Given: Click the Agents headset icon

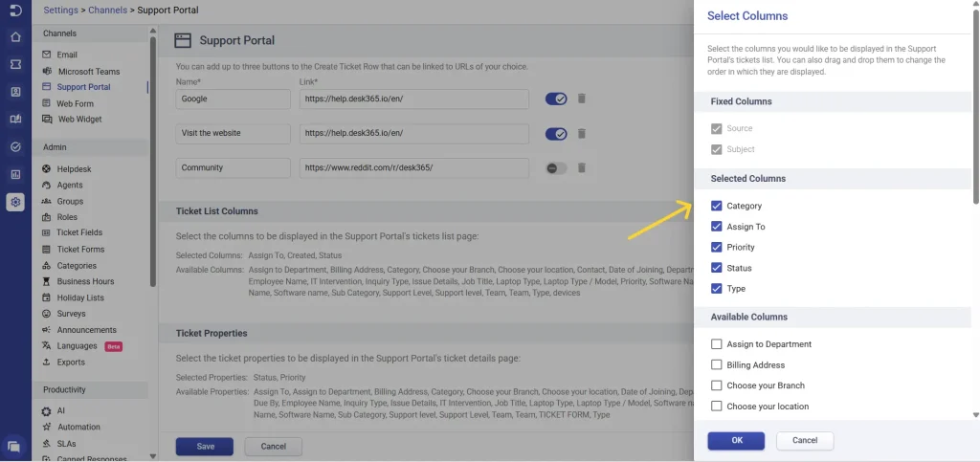Looking at the screenshot, I should click(x=46, y=185).
